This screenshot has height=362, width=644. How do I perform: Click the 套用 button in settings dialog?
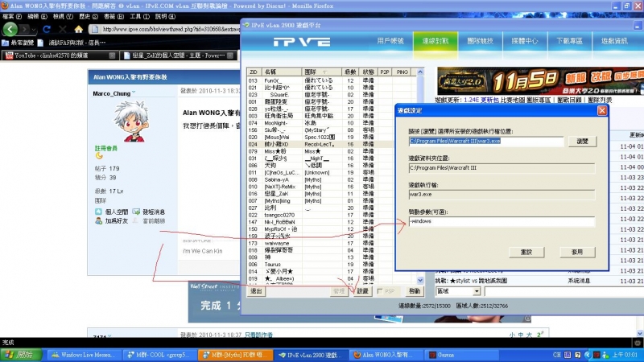point(577,252)
